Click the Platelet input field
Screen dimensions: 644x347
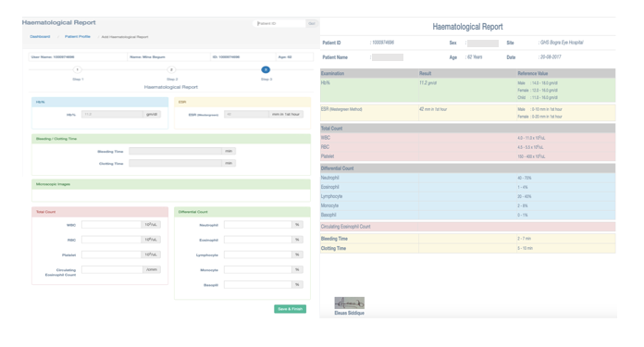[x=112, y=254]
